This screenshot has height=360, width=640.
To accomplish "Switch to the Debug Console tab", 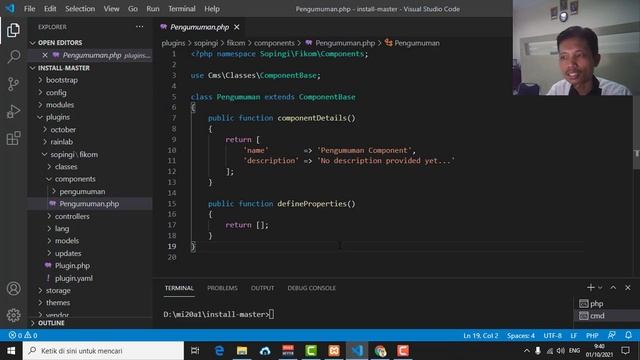I will point(311,288).
